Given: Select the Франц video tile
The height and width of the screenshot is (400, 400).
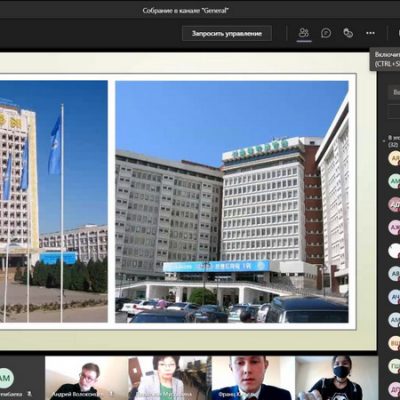Looking at the screenshot, I should pyautogui.click(x=253, y=378).
